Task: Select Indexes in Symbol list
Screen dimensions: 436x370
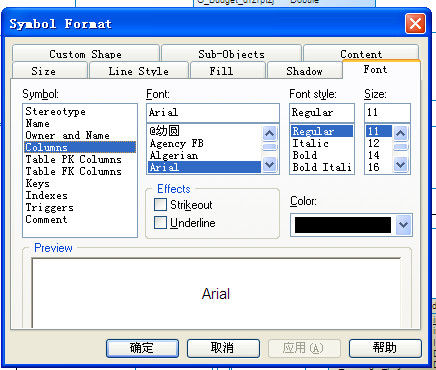Action: coord(80,195)
